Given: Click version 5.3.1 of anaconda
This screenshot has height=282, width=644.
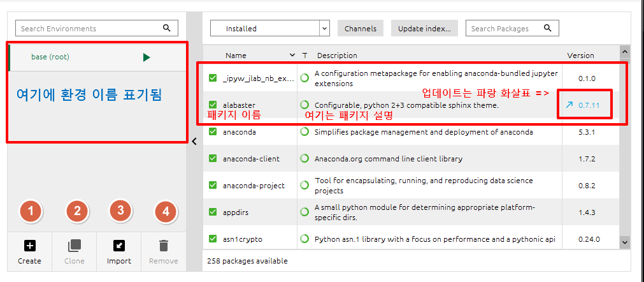Looking at the screenshot, I should [587, 132].
